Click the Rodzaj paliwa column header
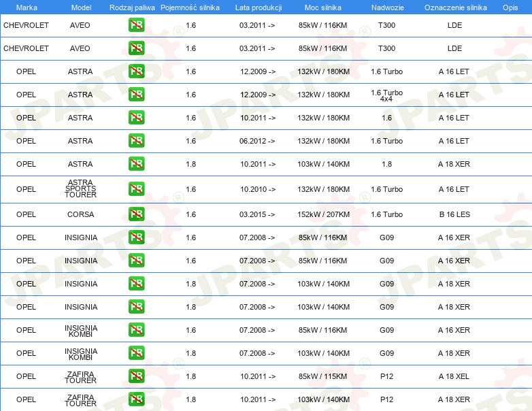 [132, 7]
